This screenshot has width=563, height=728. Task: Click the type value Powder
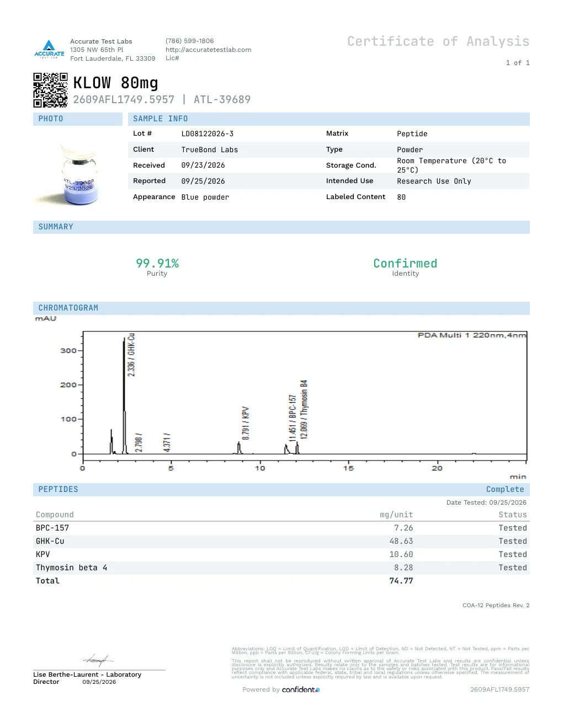click(x=410, y=149)
